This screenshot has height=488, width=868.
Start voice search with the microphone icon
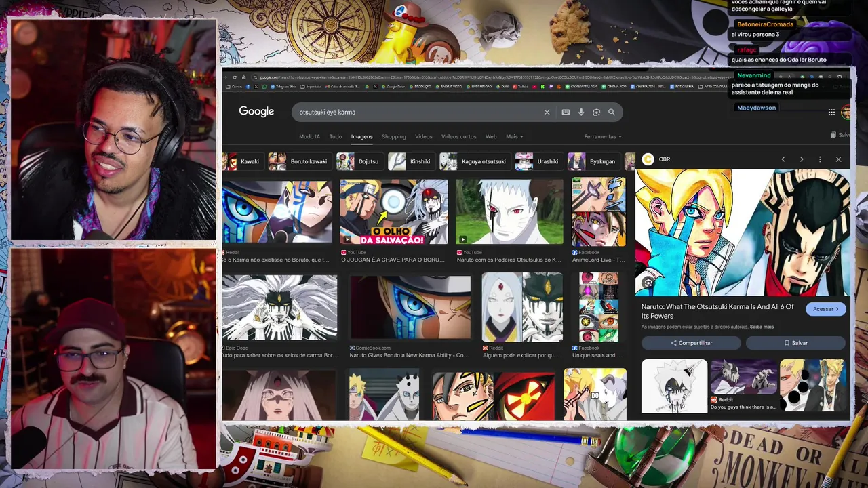point(581,113)
